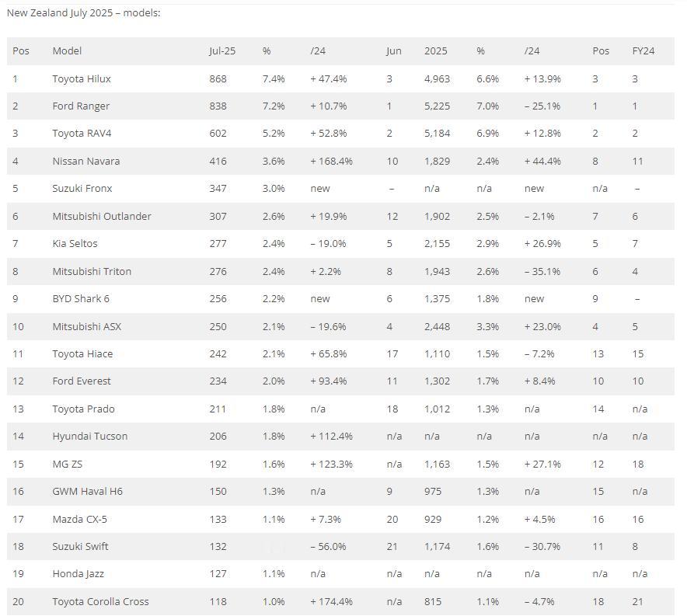Select the Toyota Hilux model name

click(82, 78)
